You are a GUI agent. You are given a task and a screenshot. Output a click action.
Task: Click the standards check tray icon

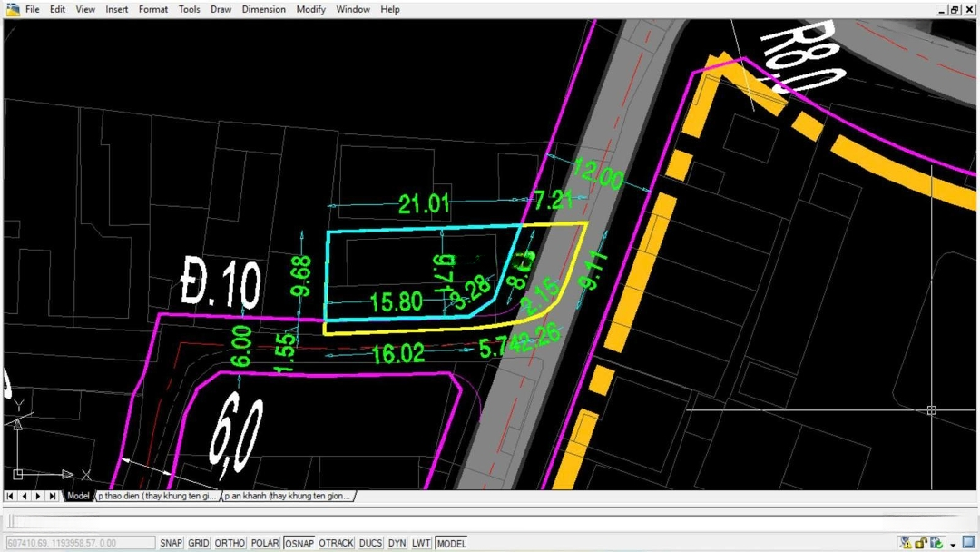[x=936, y=543]
